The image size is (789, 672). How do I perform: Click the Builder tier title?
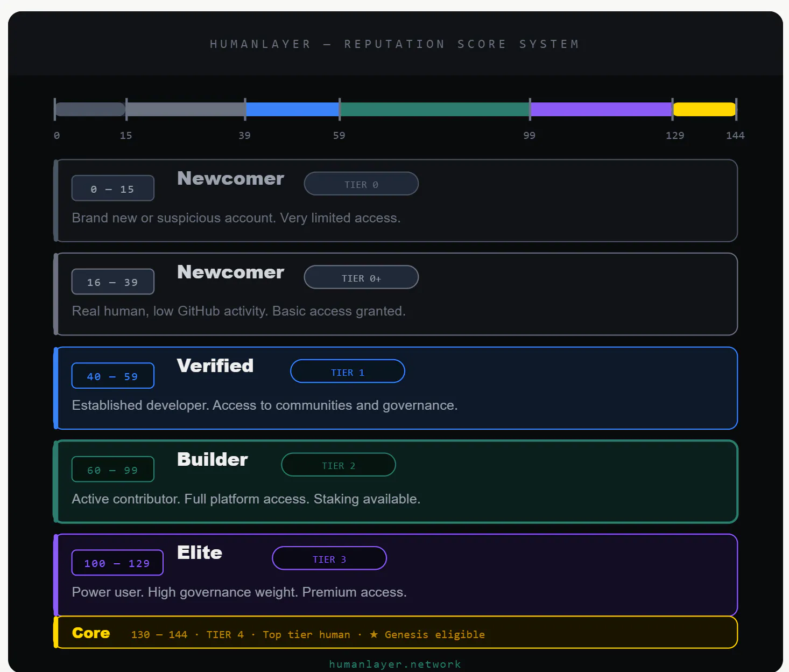213,460
